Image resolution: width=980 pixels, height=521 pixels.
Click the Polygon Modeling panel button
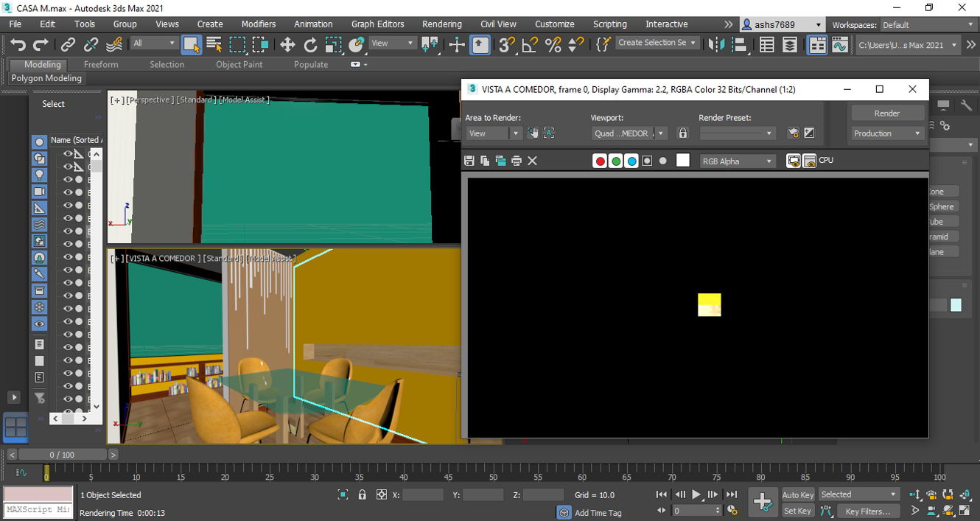(x=46, y=78)
